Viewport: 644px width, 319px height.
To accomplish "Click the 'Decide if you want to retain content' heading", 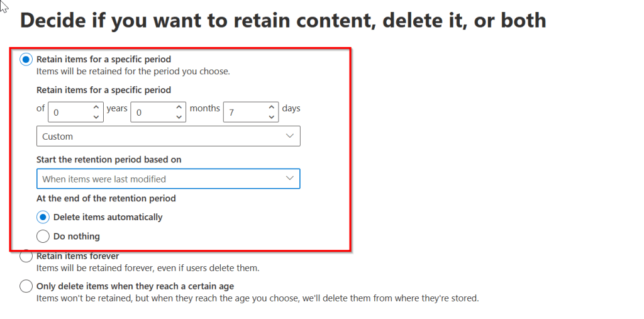I will click(x=283, y=20).
